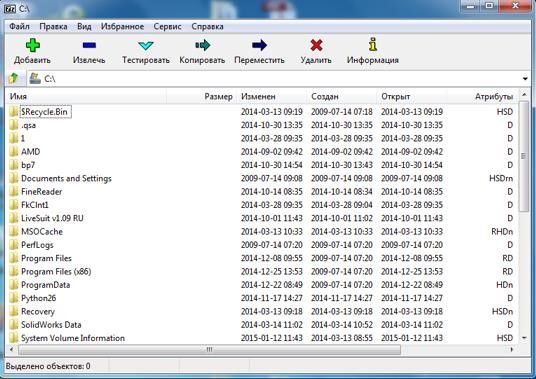Open the Избранное menu
Image resolution: width=536 pixels, height=379 pixels.
[x=122, y=26]
